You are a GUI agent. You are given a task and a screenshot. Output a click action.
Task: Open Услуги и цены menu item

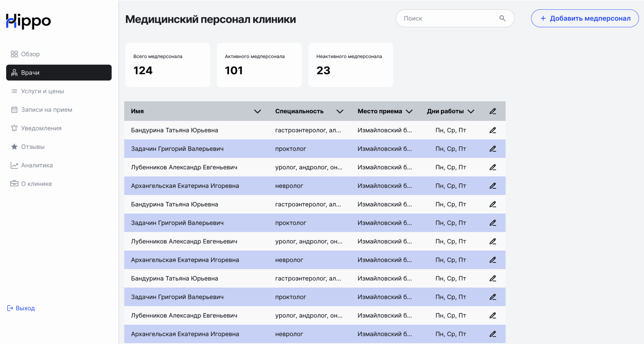click(42, 91)
